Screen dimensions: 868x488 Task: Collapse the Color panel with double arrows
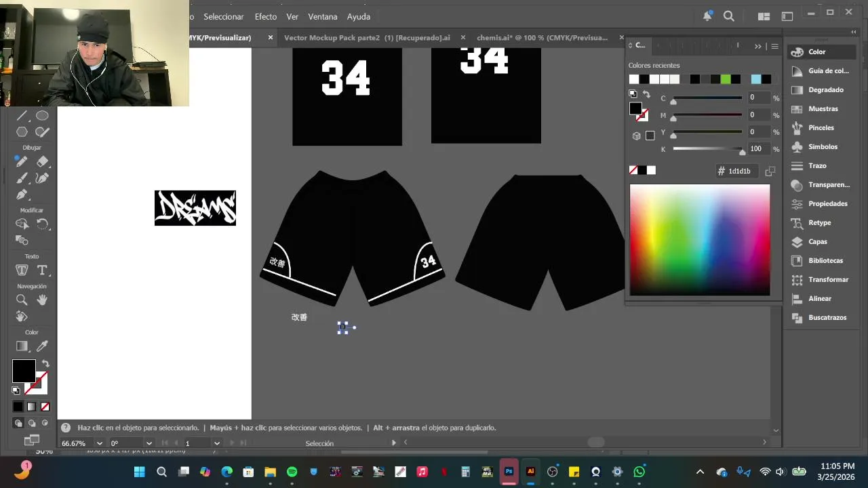tap(758, 46)
